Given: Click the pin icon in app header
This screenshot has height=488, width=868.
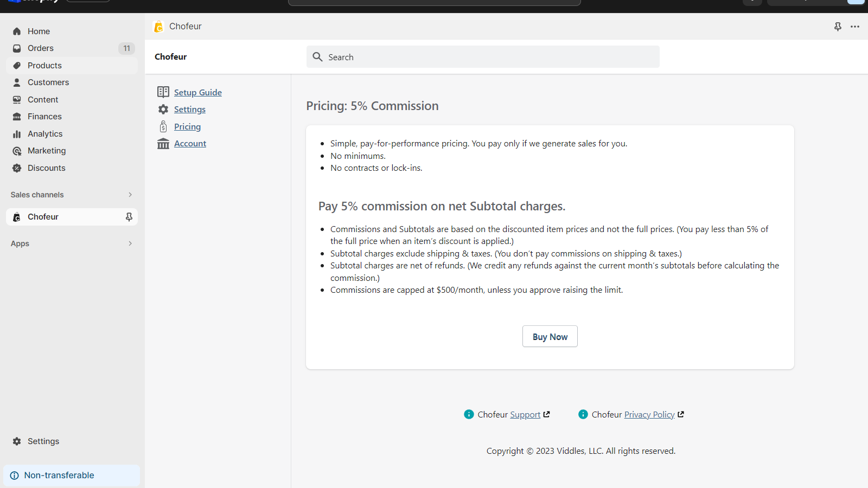Looking at the screenshot, I should click(838, 27).
